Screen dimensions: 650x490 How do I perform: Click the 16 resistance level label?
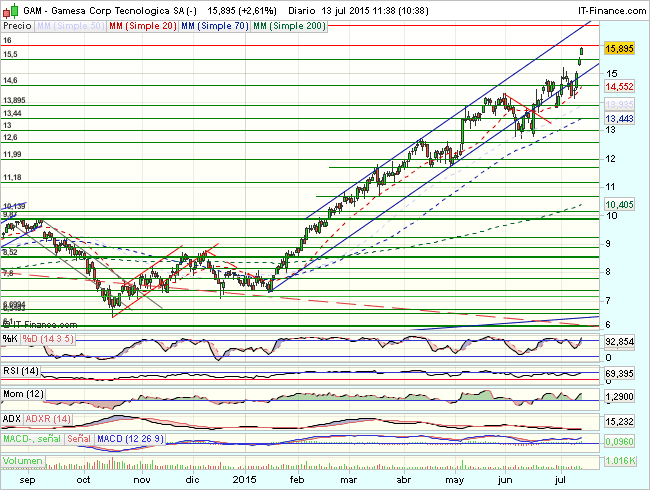(x=7, y=40)
